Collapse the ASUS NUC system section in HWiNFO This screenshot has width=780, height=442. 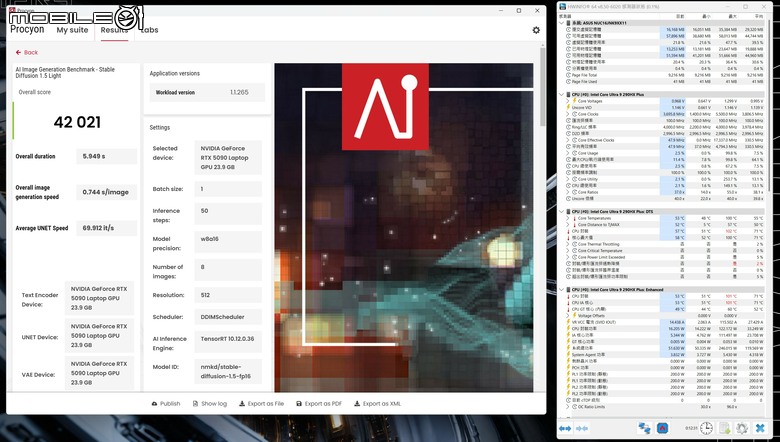point(562,23)
